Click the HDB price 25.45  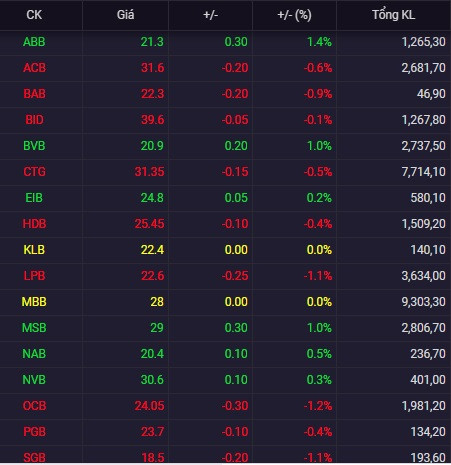coord(149,224)
